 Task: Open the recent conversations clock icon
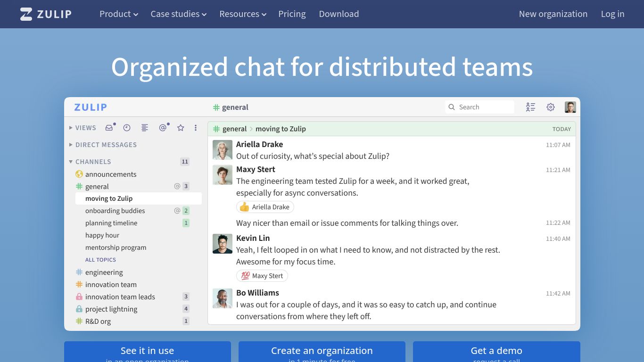click(127, 128)
